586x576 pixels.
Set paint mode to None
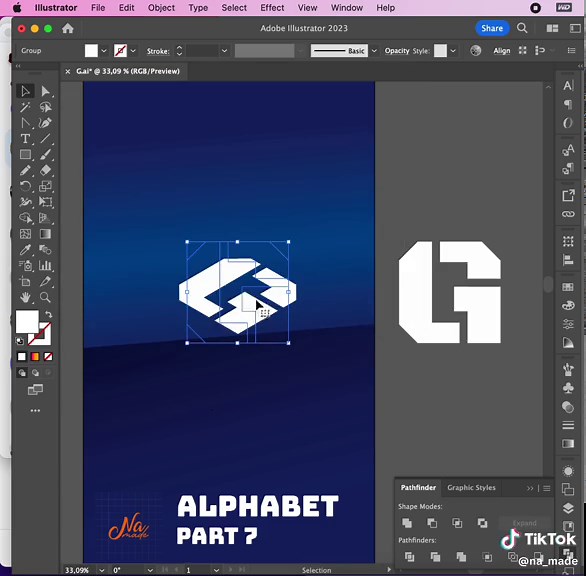point(48,357)
